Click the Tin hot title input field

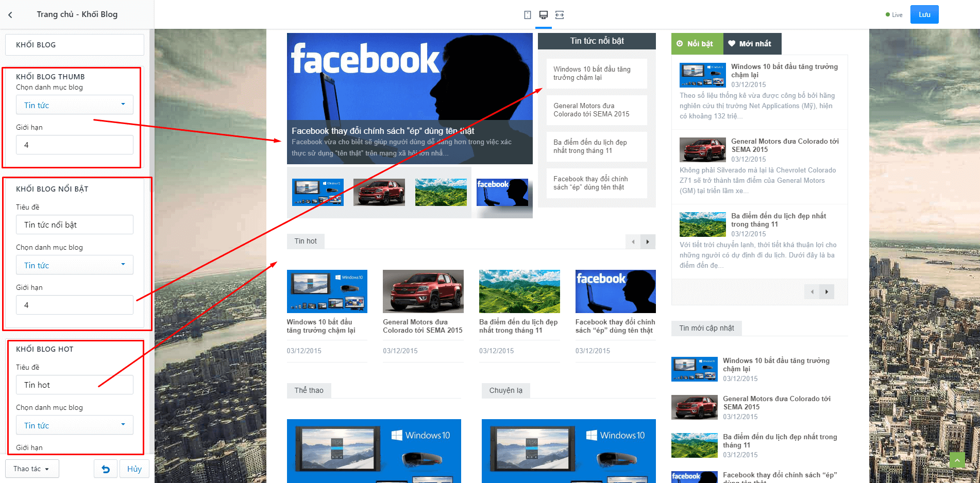point(75,385)
